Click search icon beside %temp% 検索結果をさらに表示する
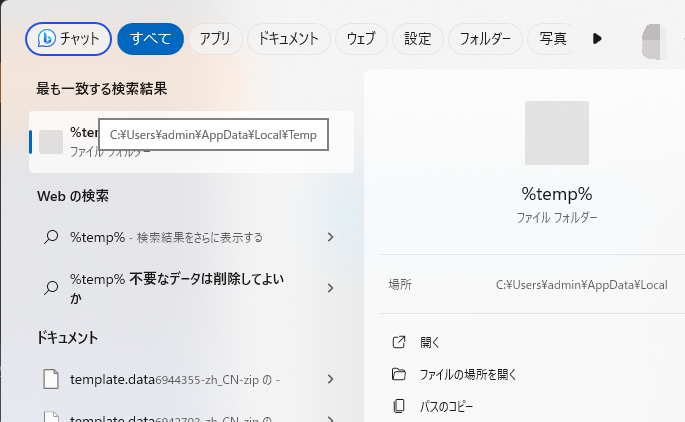 point(51,237)
